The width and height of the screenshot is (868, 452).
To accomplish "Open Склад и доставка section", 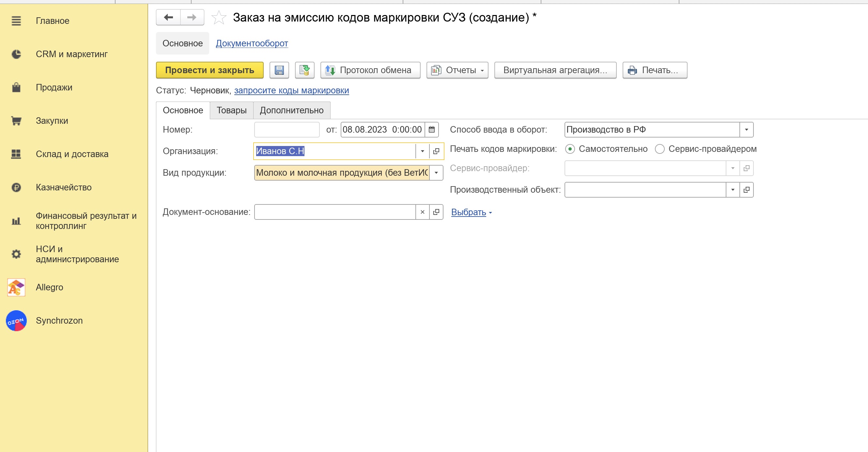I will point(72,154).
